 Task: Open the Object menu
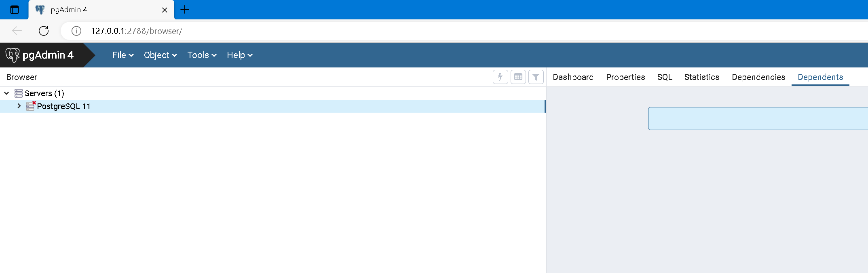(x=161, y=55)
